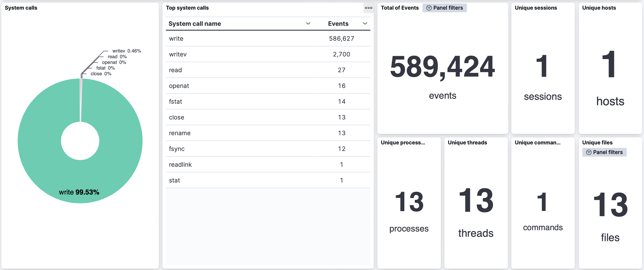
Task: Click the 589,424 events metric
Action: (442, 67)
